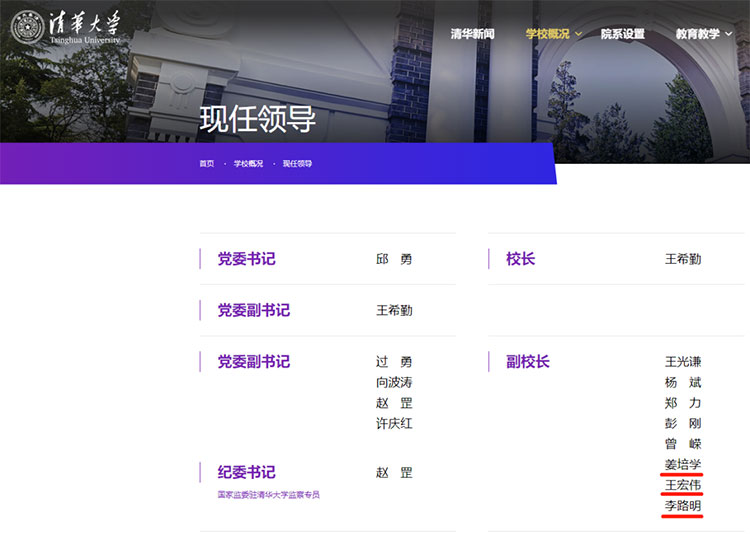Open the 院系设置 menu item
750x540 pixels.
pos(622,34)
